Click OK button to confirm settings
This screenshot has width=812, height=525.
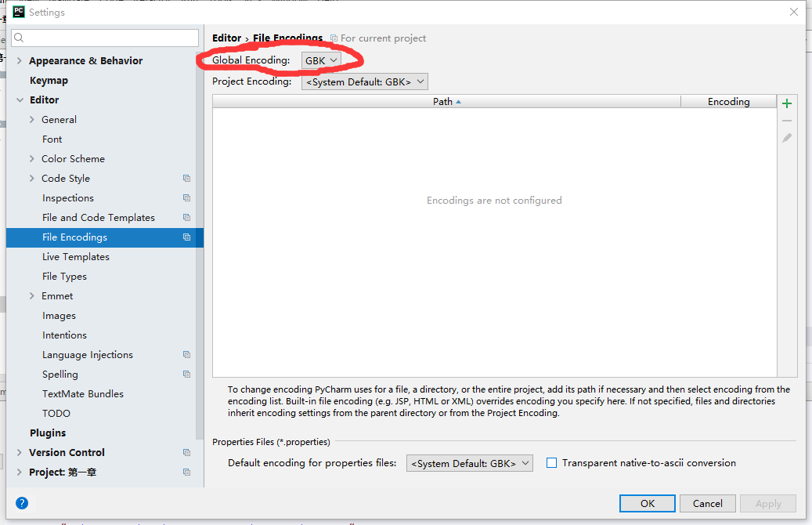pyautogui.click(x=648, y=503)
